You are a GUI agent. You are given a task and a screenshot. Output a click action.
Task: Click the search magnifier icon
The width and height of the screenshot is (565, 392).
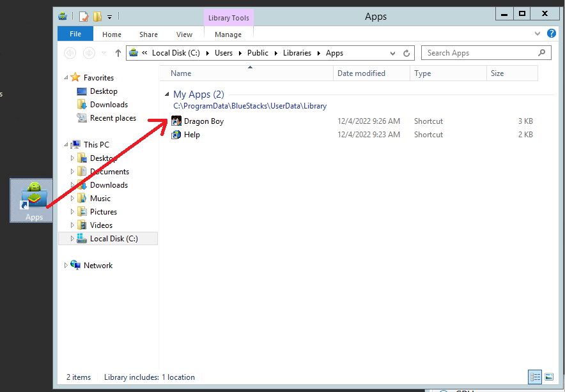pos(541,53)
